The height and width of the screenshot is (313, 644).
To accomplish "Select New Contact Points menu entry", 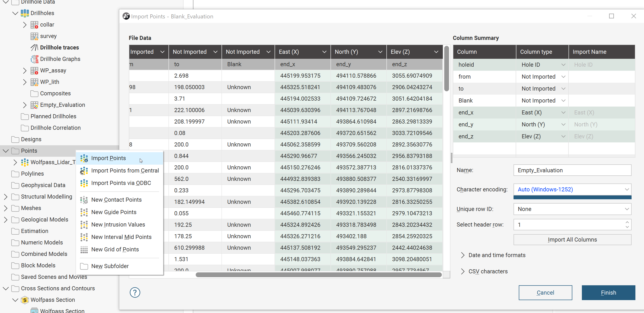I will pyautogui.click(x=120, y=200).
